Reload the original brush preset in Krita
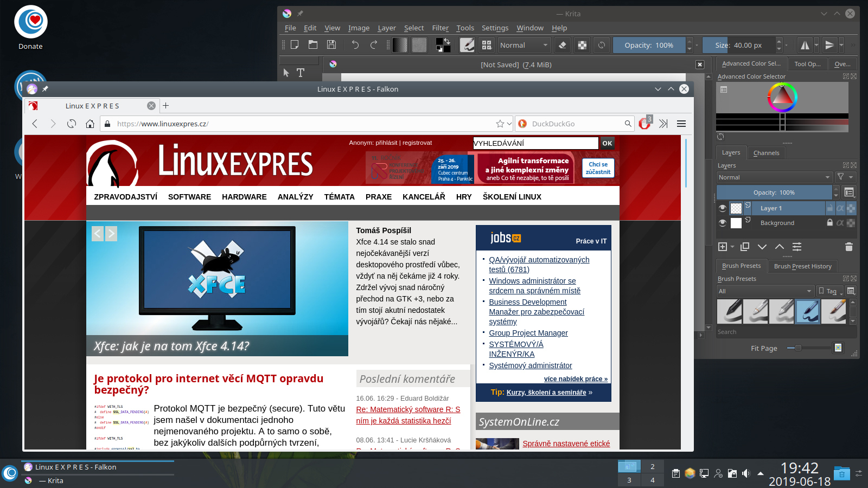The image size is (868, 488). (x=602, y=45)
